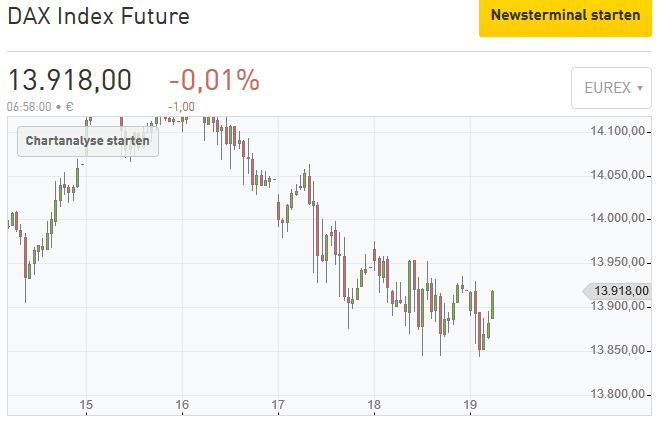Screen dimensions: 661x423
Task: Select date label 16 on the time axis
Action: coord(182,405)
